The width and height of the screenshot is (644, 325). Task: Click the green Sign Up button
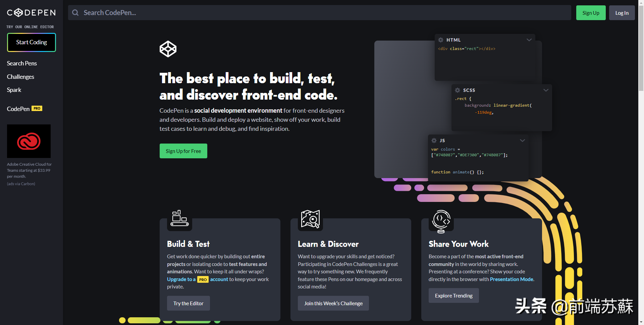coord(591,13)
